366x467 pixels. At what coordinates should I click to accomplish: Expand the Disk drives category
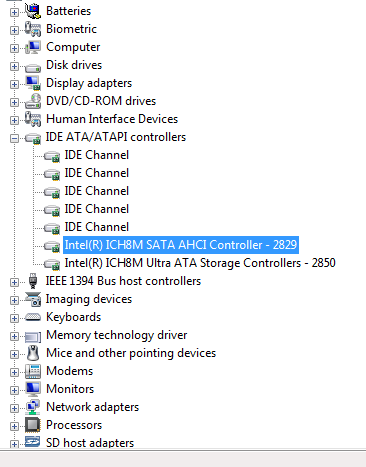point(14,66)
